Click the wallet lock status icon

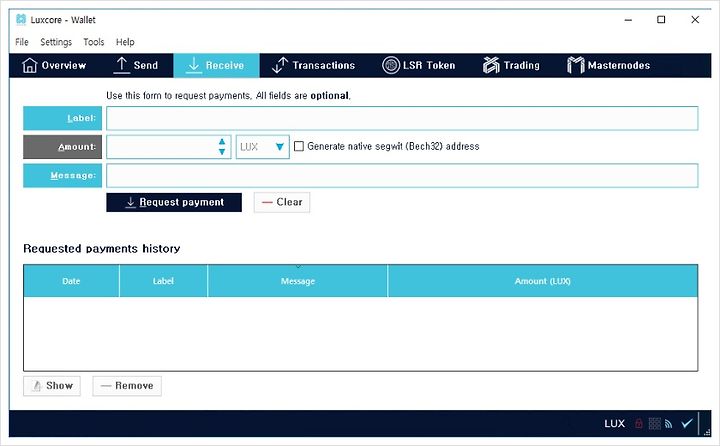[639, 423]
